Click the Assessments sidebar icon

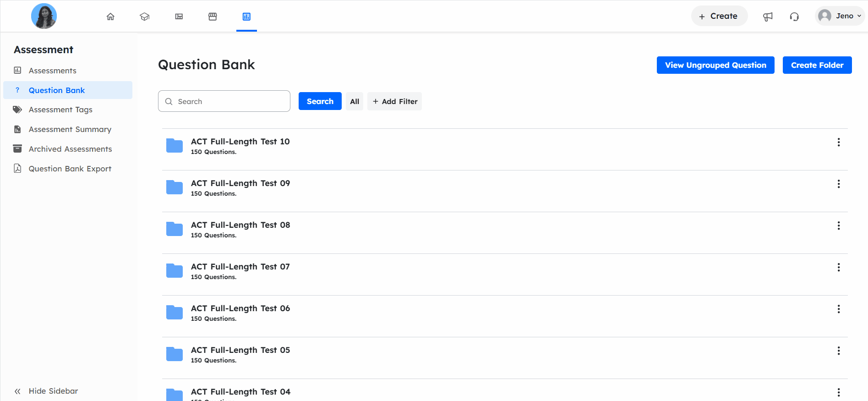point(17,70)
